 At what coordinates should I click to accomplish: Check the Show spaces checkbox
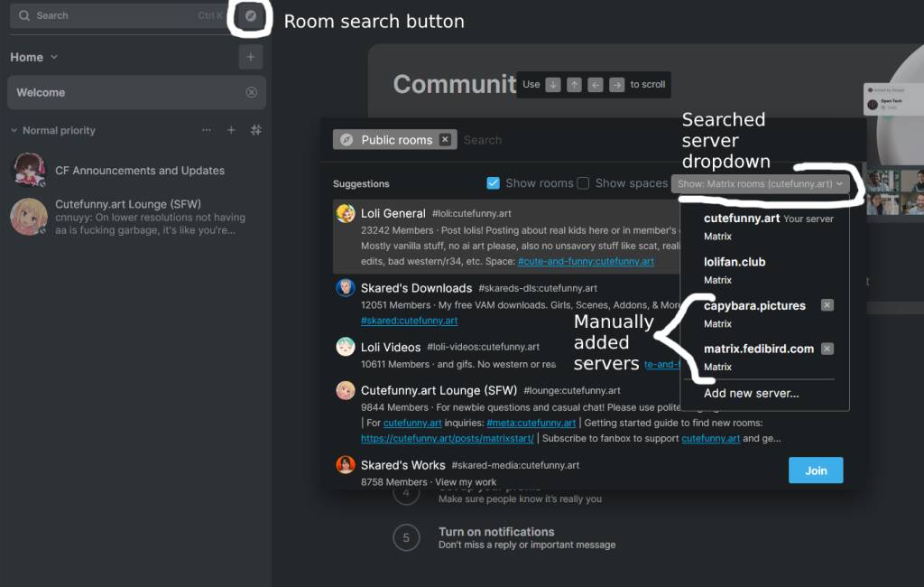[583, 183]
